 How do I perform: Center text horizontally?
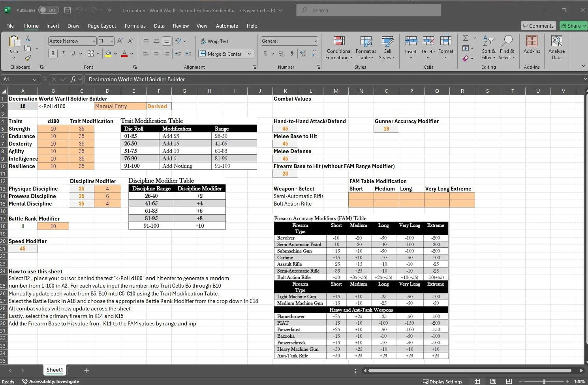156,54
